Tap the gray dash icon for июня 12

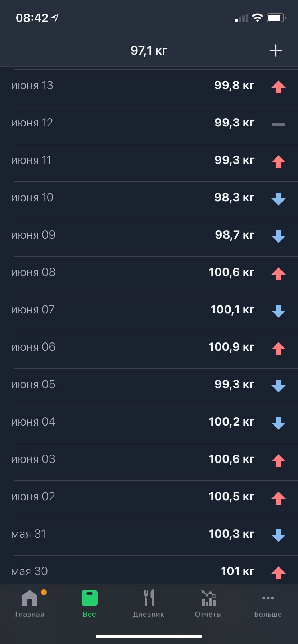[278, 124]
